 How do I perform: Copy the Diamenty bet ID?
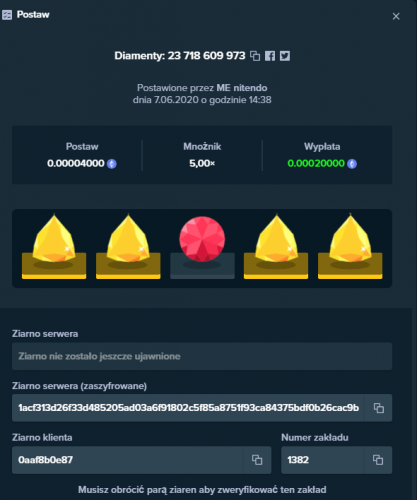[255, 56]
